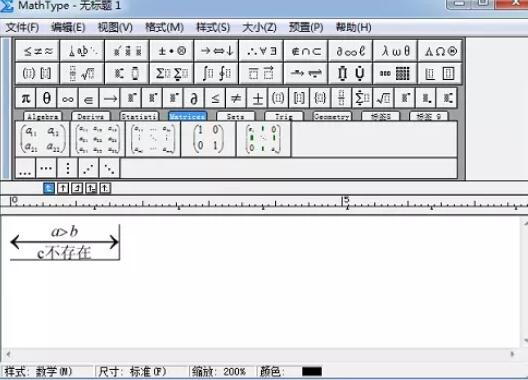Open the summation templates palette
Image resolution: width=528 pixels, height=380 pixels.
coord(172,73)
